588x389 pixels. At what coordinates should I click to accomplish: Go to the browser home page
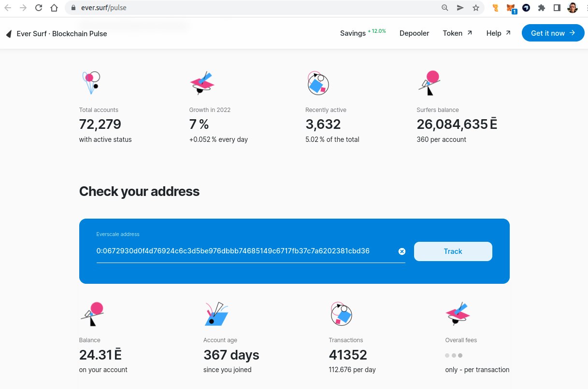pos(55,8)
